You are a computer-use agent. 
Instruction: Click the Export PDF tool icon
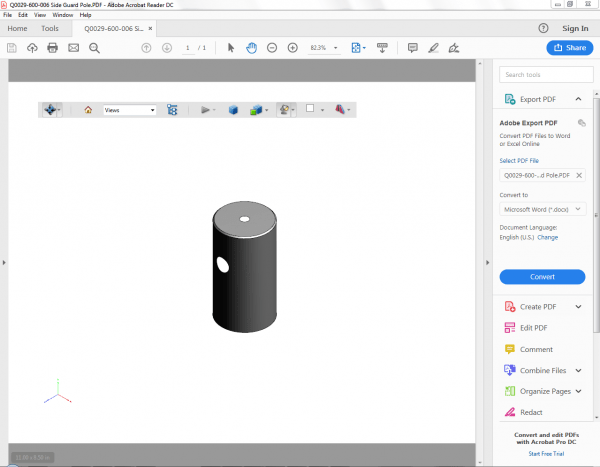pos(510,99)
